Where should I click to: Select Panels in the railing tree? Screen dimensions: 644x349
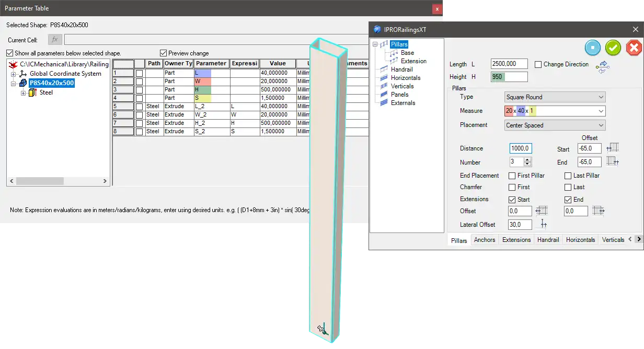coord(400,95)
